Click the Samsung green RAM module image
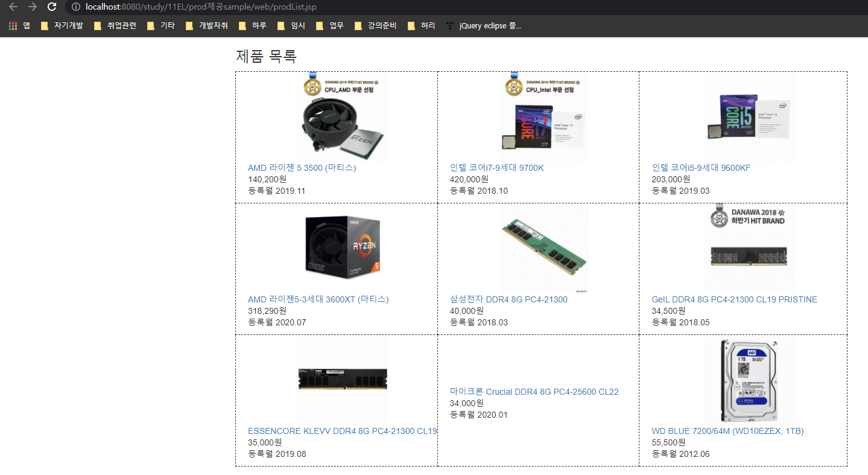The image size is (868, 475). click(x=544, y=249)
